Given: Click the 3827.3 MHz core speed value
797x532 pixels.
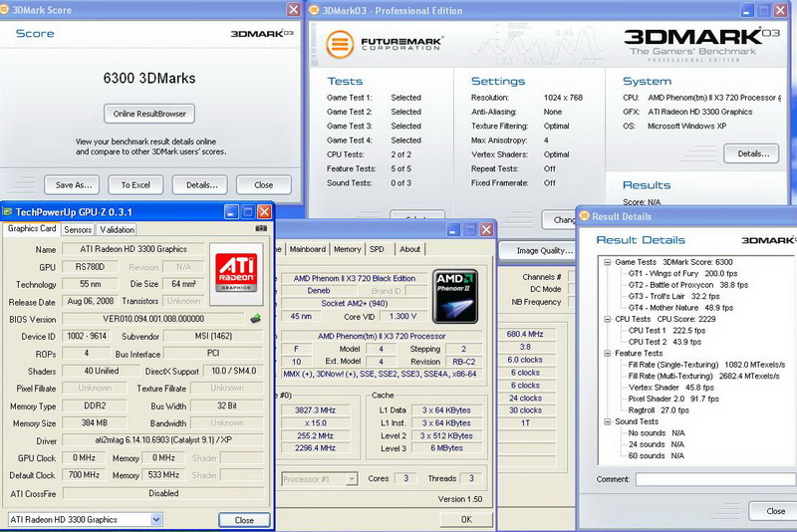Looking at the screenshot, I should (315, 410).
